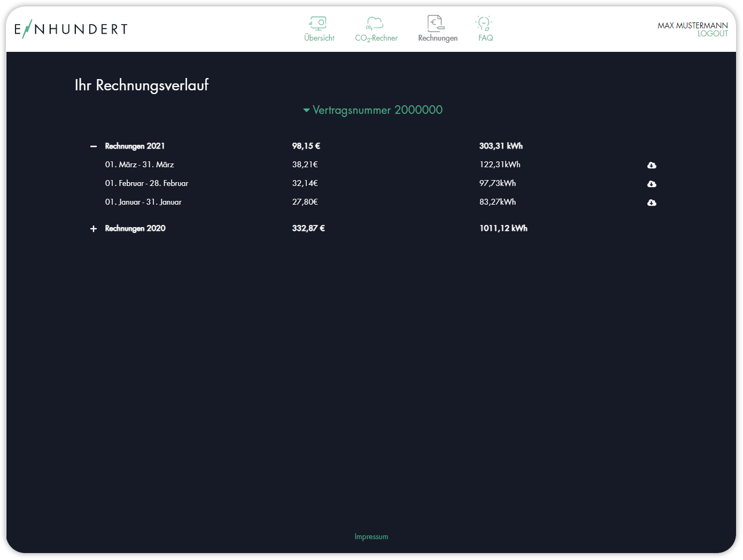Image resolution: width=743 pixels, height=560 pixels.
Task: Expand Rechnungen 2020 with plus sign
Action: 94,229
